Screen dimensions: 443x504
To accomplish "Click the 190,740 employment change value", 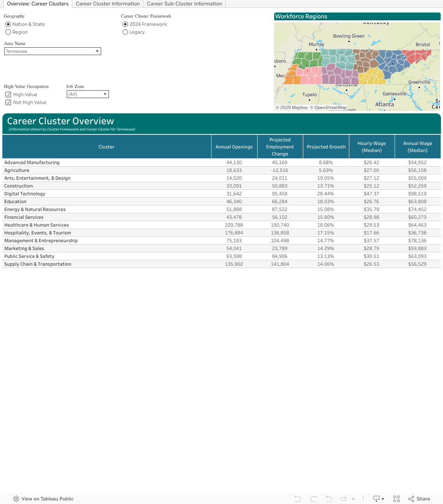I will tap(280, 225).
